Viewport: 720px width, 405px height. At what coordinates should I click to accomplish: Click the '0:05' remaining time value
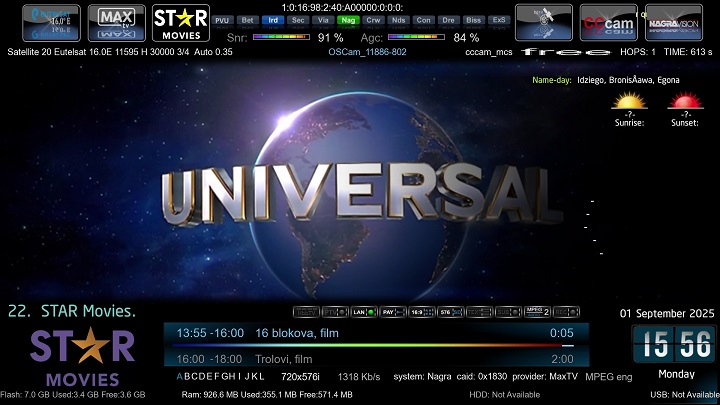[562, 333]
